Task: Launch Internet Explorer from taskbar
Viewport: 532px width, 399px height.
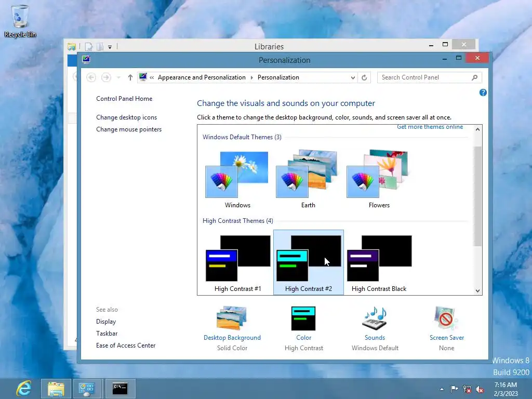Action: 24,389
